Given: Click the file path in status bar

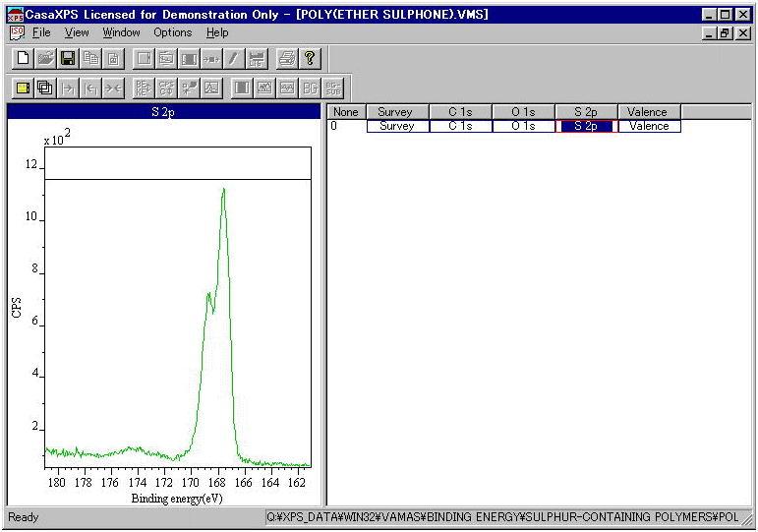Looking at the screenshot, I should (502, 517).
